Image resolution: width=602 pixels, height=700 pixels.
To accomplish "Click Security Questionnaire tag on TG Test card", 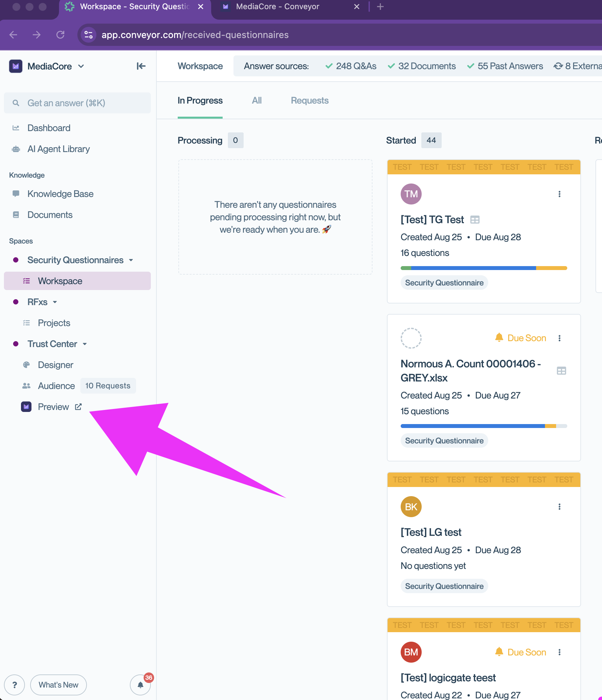I will [x=444, y=283].
